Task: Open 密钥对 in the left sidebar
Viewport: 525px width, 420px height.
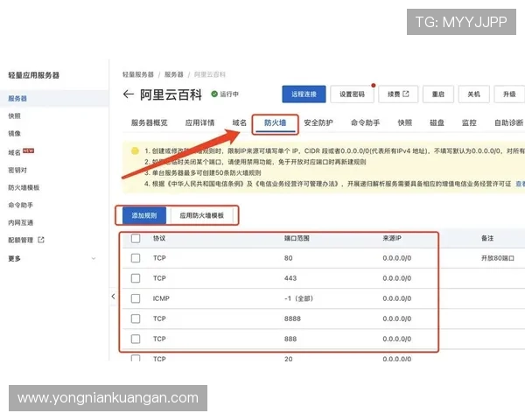Action: pyautogui.click(x=17, y=170)
